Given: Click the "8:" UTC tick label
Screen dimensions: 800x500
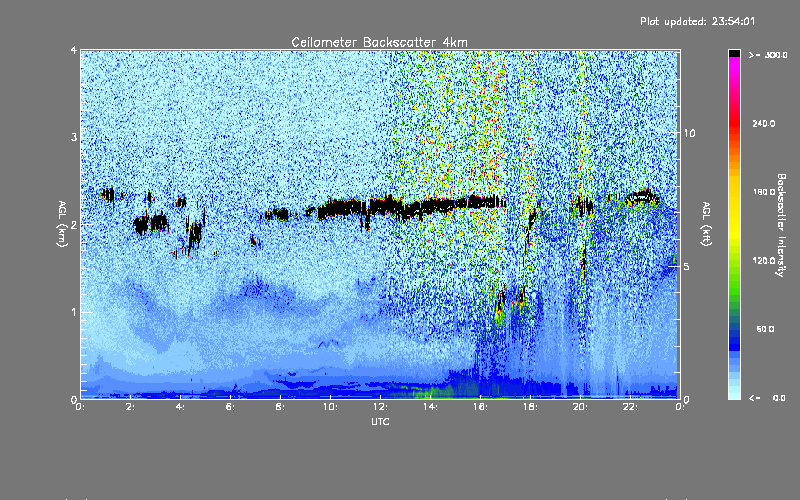Looking at the screenshot, I should click(280, 407).
